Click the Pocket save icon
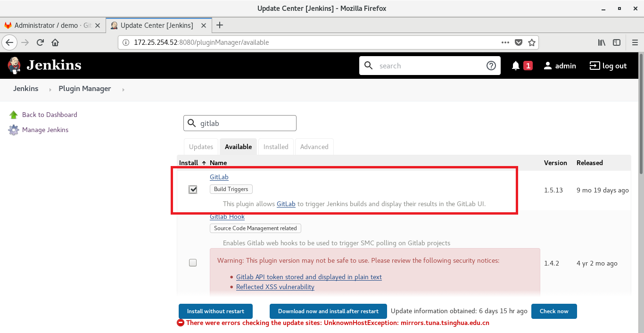The height and width of the screenshot is (333, 644). 519,42
